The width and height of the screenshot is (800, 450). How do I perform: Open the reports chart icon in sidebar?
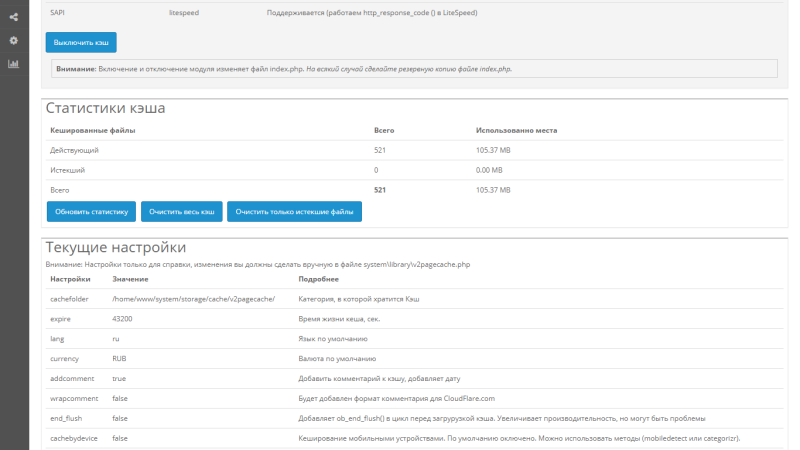click(x=14, y=64)
